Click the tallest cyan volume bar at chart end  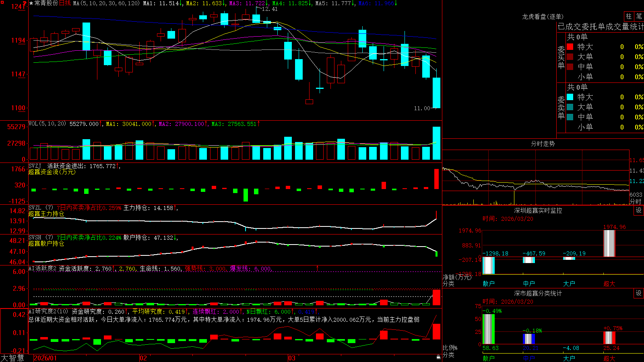click(436, 143)
